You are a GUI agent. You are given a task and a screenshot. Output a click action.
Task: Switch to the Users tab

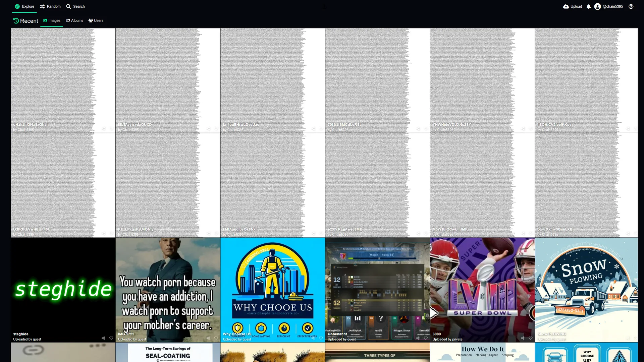(96, 20)
